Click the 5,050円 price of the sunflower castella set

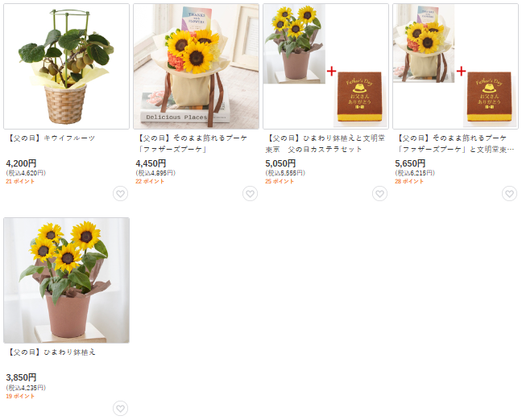[280, 163]
